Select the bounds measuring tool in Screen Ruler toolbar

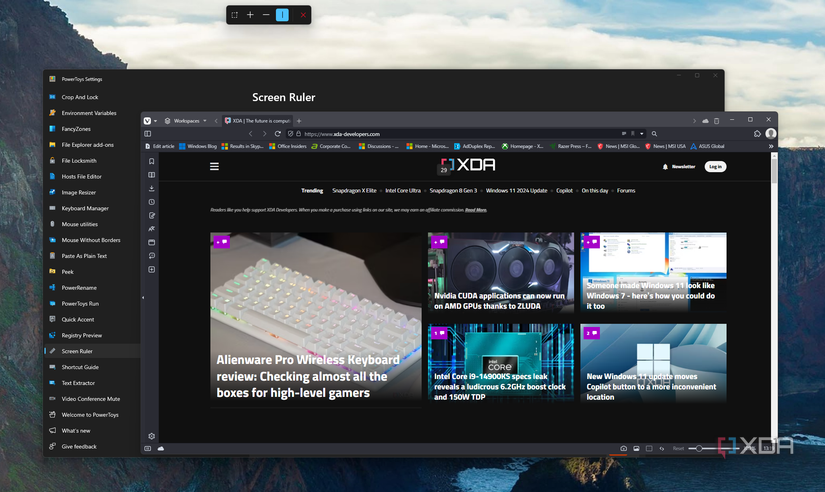pos(235,15)
